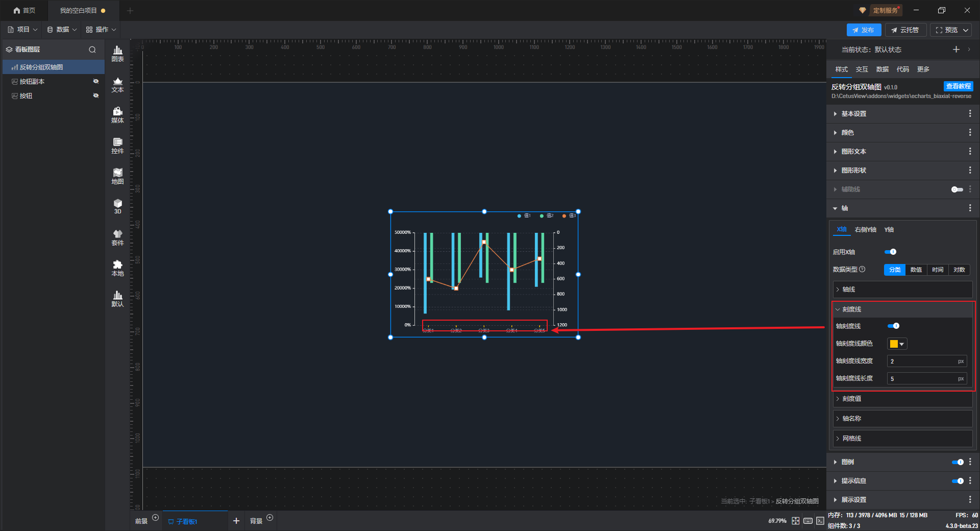This screenshot has width=980, height=531.
Task: Open the 轴刻度线颜色 color picker
Action: [x=897, y=344]
